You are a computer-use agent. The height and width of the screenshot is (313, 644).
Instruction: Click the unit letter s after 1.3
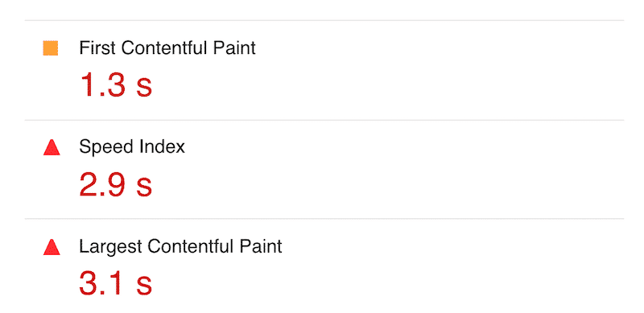coord(144,88)
